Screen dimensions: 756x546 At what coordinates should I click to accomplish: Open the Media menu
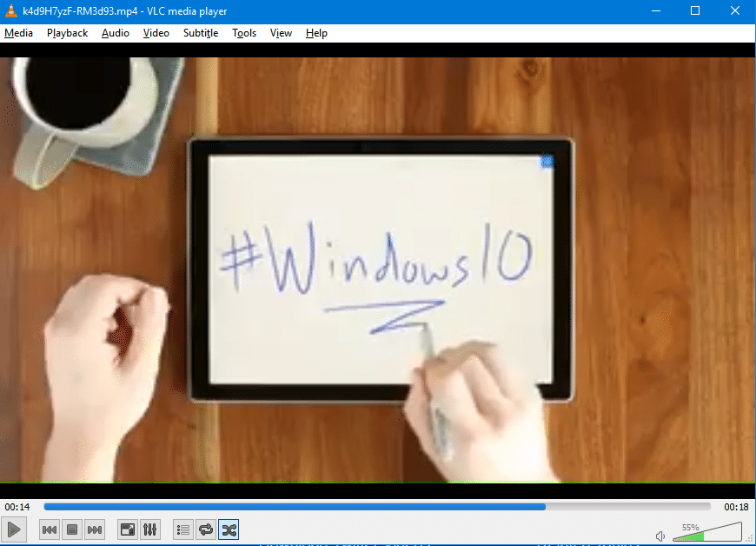(19, 33)
